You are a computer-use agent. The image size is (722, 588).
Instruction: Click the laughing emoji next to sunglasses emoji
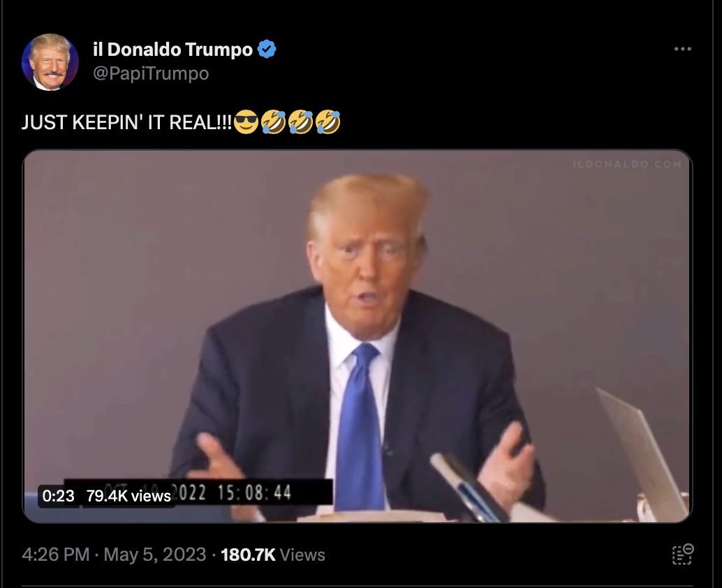273,122
